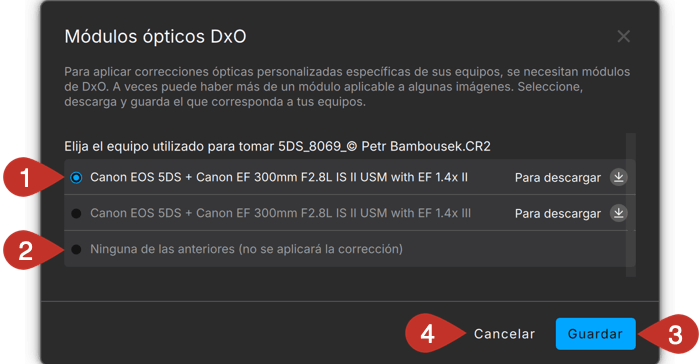Click the 'Elija el equipo utilizado' file label
Image resolution: width=700 pixels, height=364 pixels.
click(277, 146)
